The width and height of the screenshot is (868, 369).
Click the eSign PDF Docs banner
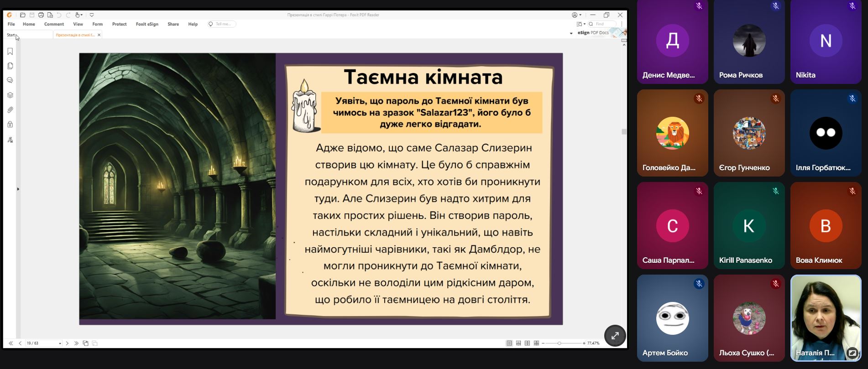pos(593,33)
